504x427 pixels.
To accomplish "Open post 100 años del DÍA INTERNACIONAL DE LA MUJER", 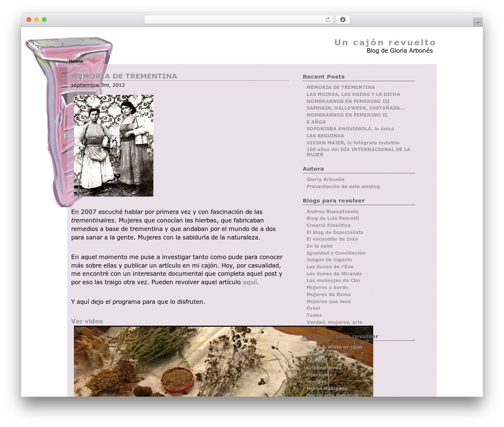I will tap(358, 152).
